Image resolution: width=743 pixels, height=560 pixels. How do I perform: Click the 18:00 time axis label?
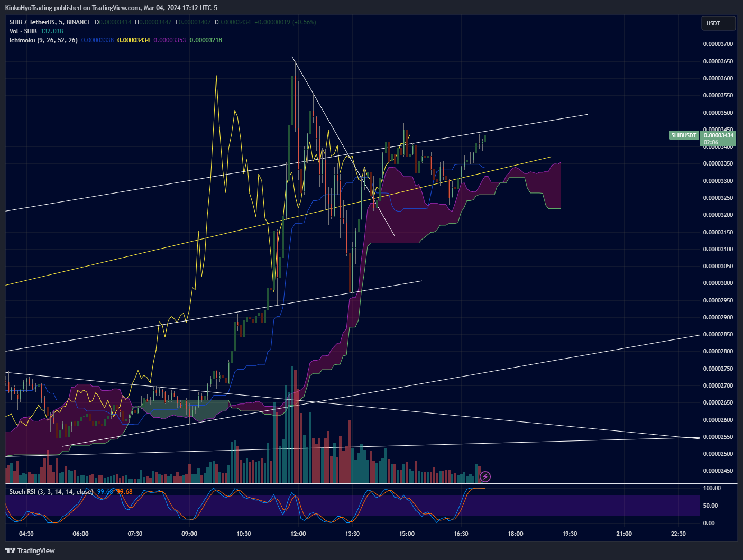coord(516,534)
